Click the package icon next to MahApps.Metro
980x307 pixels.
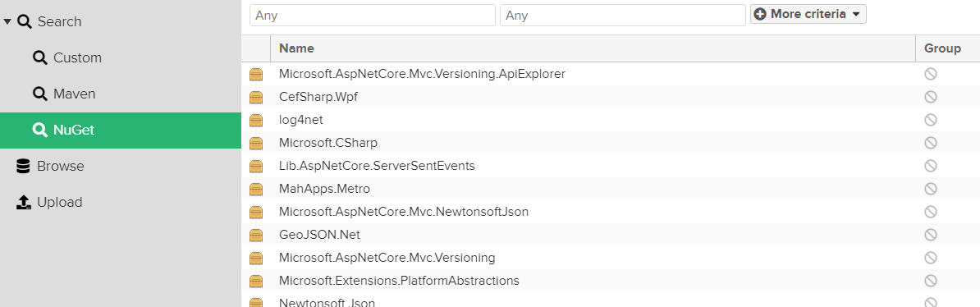tap(256, 189)
